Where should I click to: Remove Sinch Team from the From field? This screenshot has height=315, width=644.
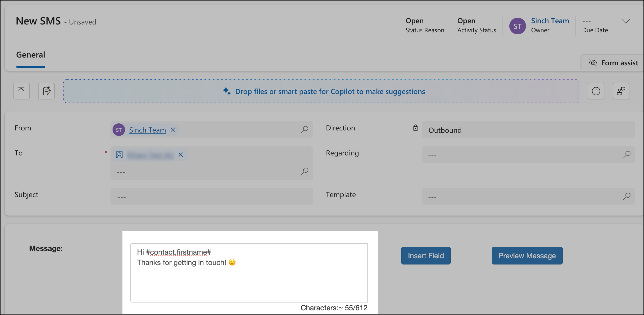tap(173, 129)
